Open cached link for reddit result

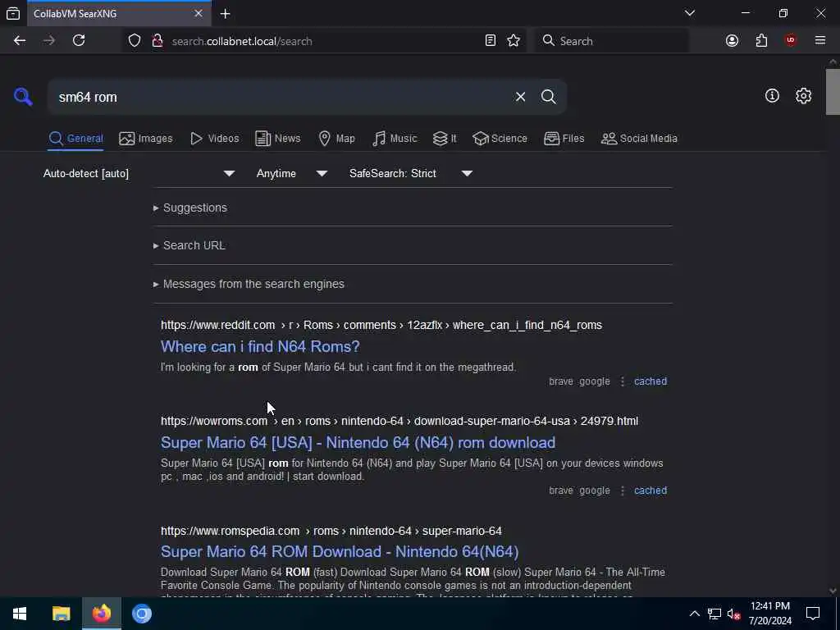coord(651,381)
